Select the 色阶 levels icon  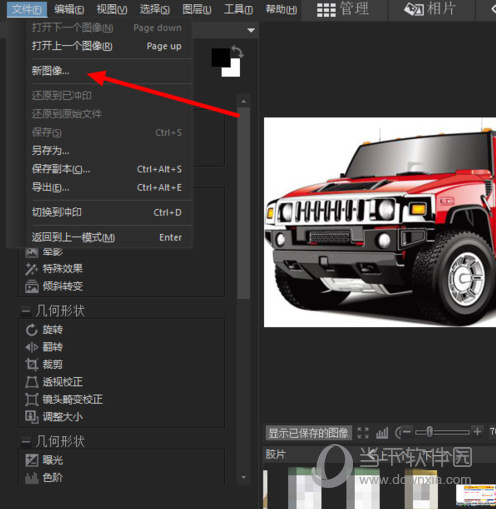click(32, 478)
